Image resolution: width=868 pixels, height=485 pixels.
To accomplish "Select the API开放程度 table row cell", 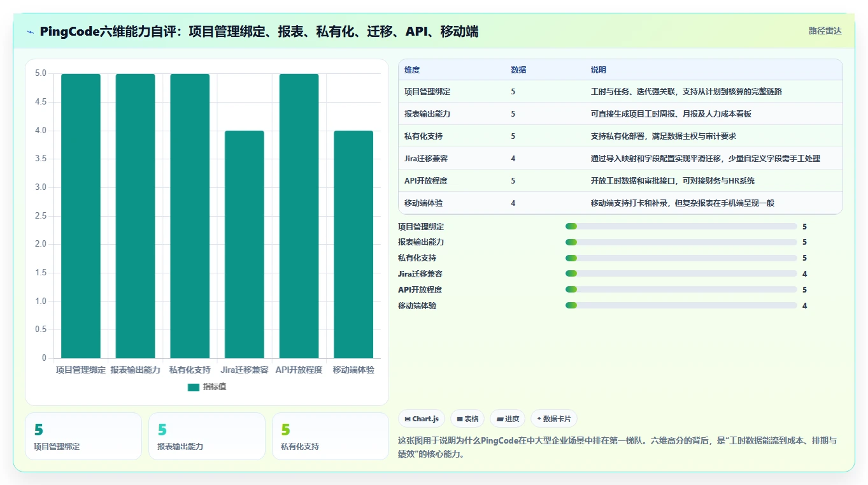I will [426, 181].
